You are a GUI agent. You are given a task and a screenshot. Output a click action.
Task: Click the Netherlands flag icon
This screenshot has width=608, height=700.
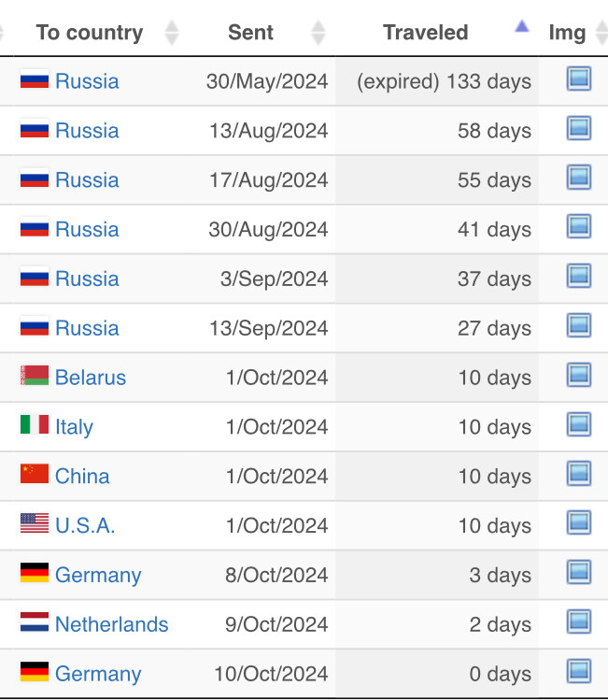35,623
